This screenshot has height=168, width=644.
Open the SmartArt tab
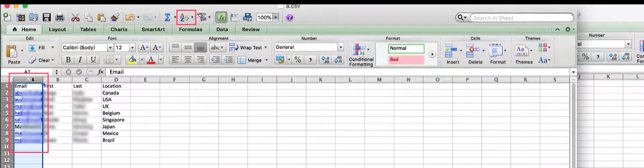coord(153,30)
